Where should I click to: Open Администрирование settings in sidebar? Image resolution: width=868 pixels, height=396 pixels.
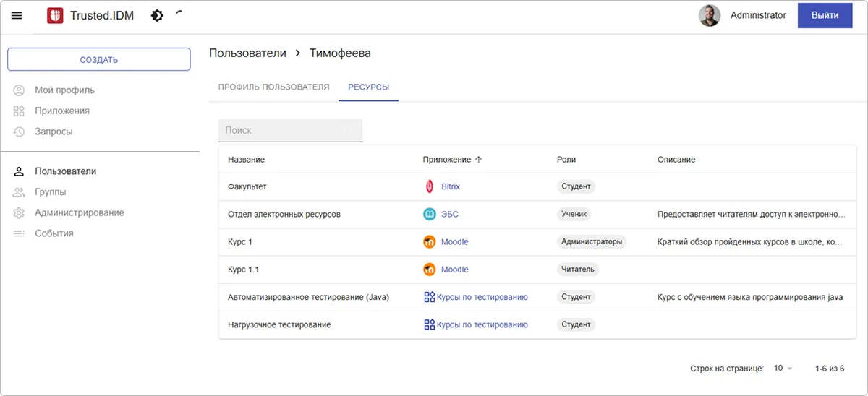(80, 213)
